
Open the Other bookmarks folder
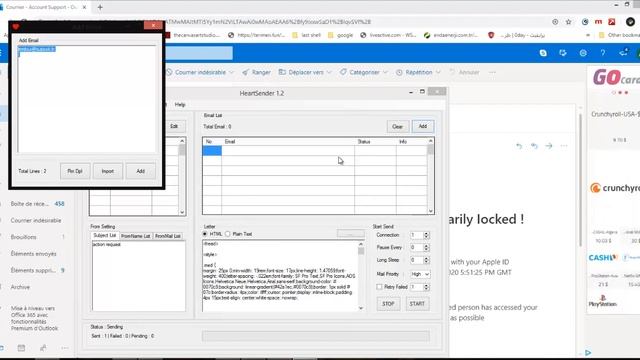(x=618, y=35)
